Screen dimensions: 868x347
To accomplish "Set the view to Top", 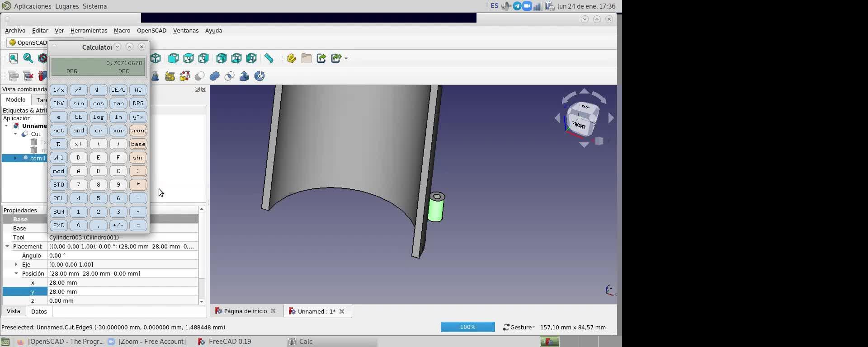I will (x=189, y=58).
